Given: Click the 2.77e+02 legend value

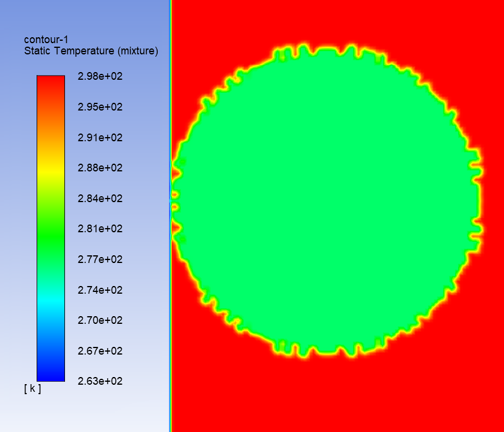Looking at the screenshot, I should [100, 259].
